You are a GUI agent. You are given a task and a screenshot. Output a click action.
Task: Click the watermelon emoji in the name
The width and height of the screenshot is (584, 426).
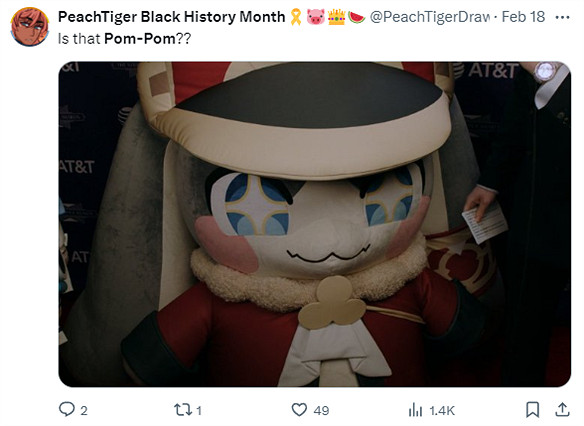[x=356, y=17]
